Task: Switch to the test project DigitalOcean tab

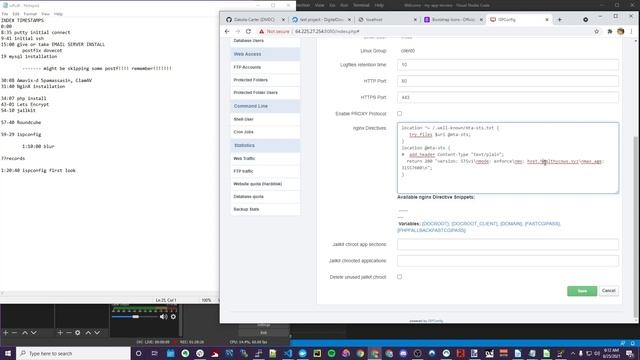Action: coord(321,20)
